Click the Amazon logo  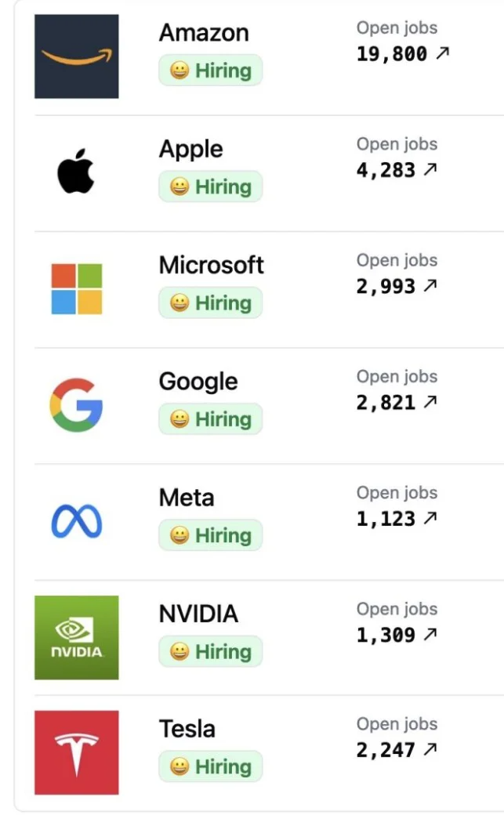[x=76, y=56]
